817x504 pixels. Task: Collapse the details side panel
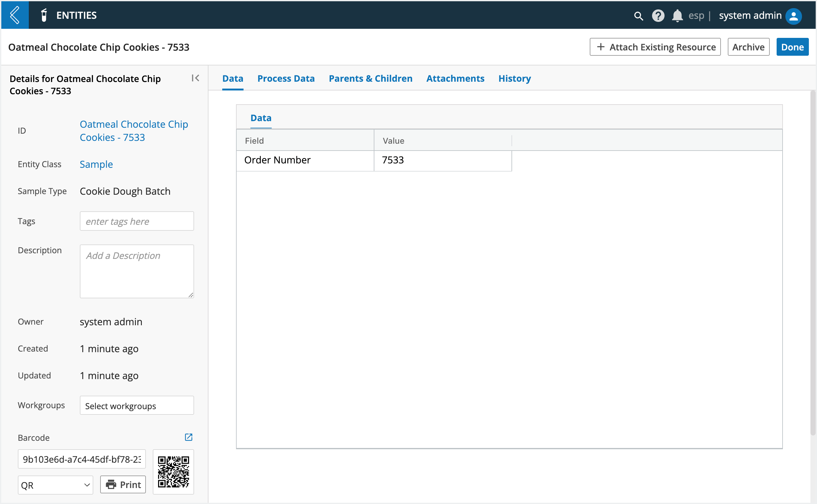(195, 78)
